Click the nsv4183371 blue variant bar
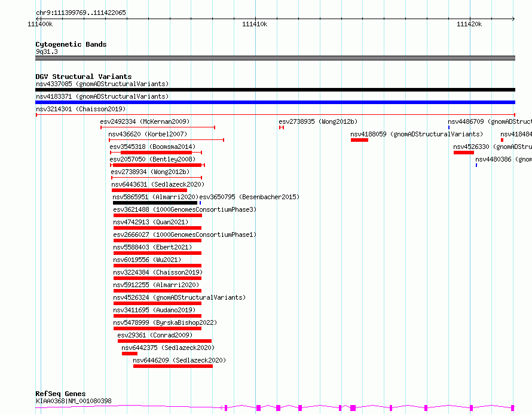The image size is (532, 414). pos(275,102)
